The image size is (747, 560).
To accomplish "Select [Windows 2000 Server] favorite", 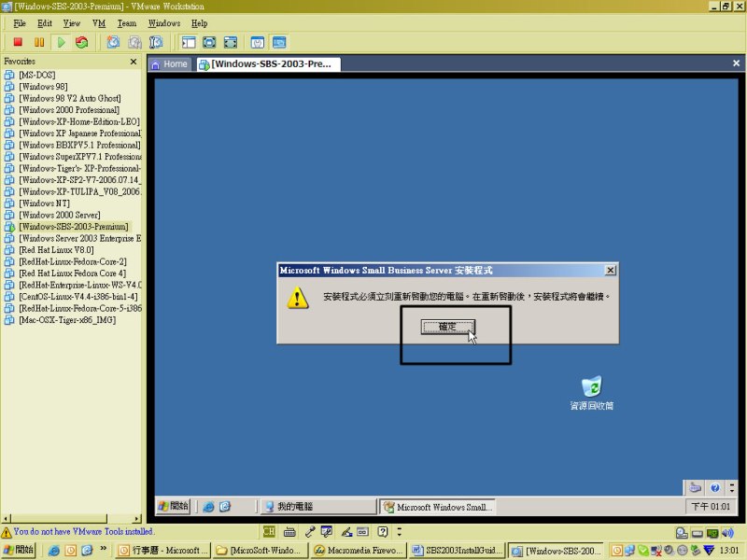I will pos(60,215).
